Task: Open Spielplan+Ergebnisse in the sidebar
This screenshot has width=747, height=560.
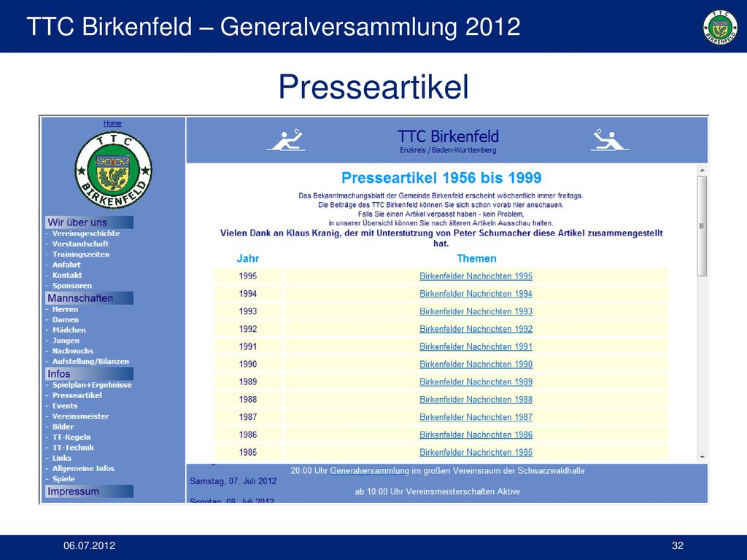Action: click(92, 385)
